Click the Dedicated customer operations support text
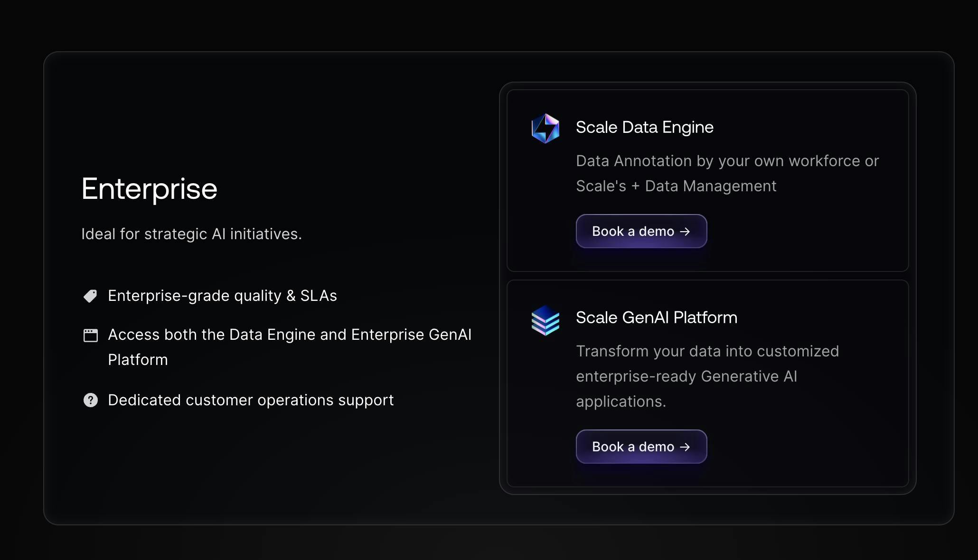The height and width of the screenshot is (560, 978). click(x=251, y=400)
